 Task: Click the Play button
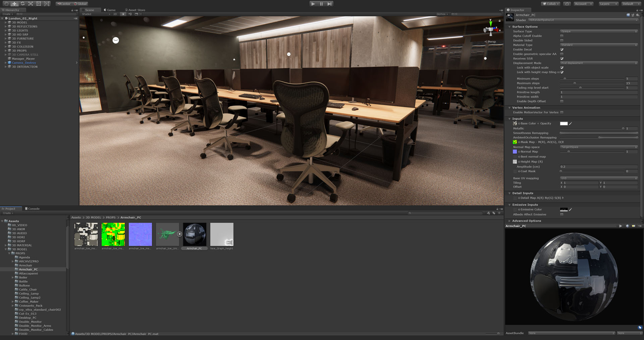313,4
